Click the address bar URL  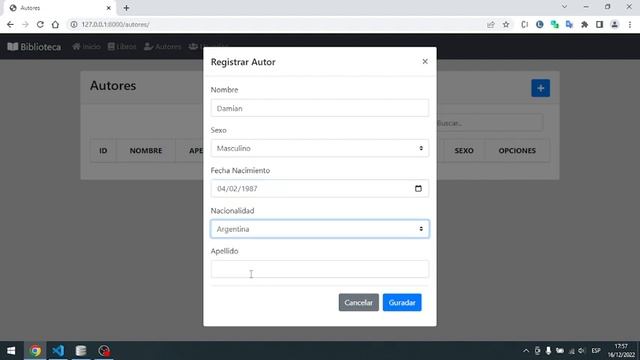[115, 24]
